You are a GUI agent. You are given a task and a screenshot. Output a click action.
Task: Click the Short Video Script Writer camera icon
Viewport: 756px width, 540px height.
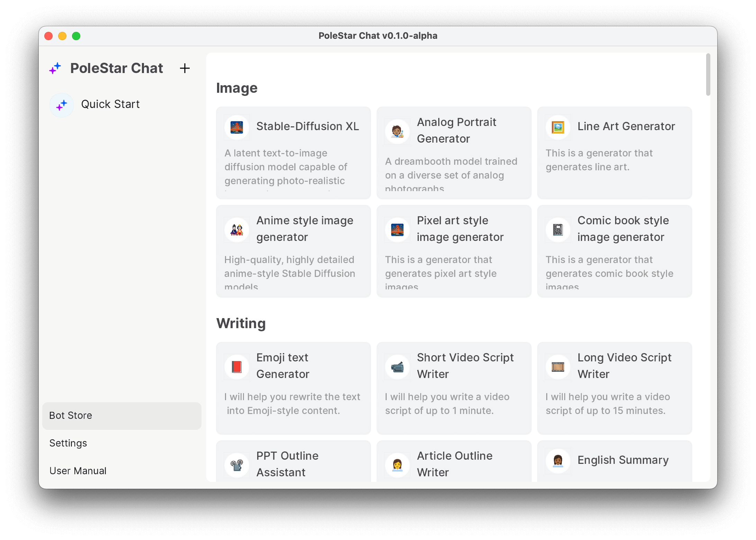(397, 367)
